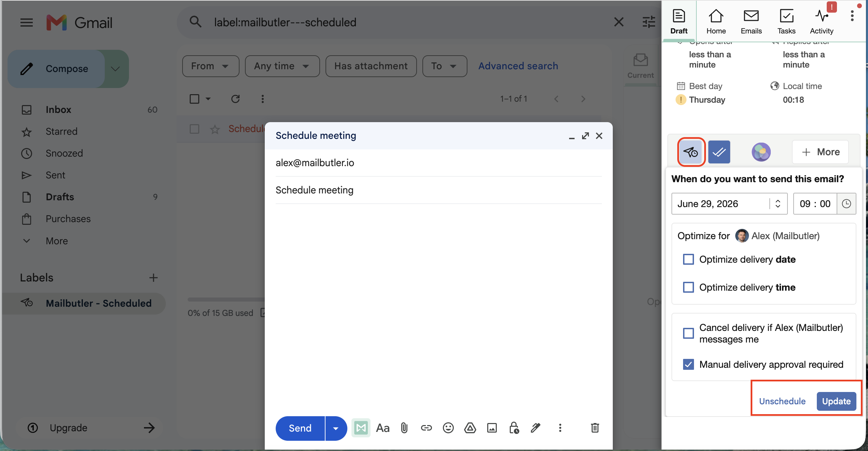Viewport: 868px width, 451px height.
Task: Switch to the Draft tab in Mailbutler
Action: pos(679,21)
